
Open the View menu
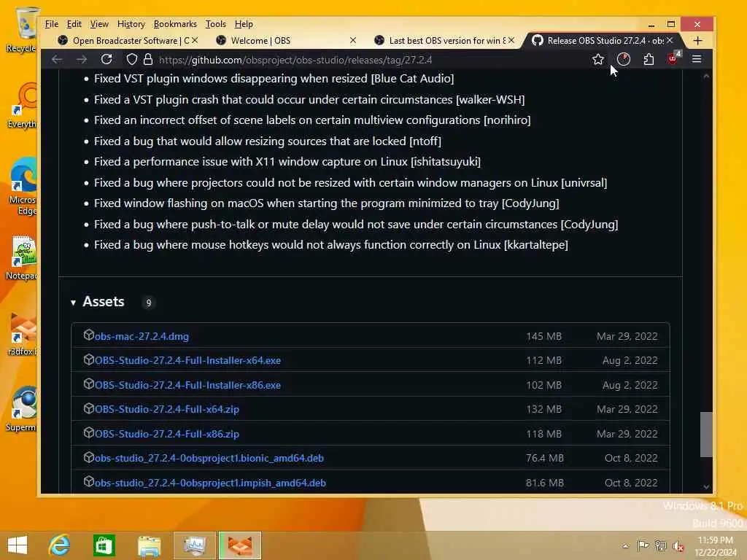(x=99, y=24)
